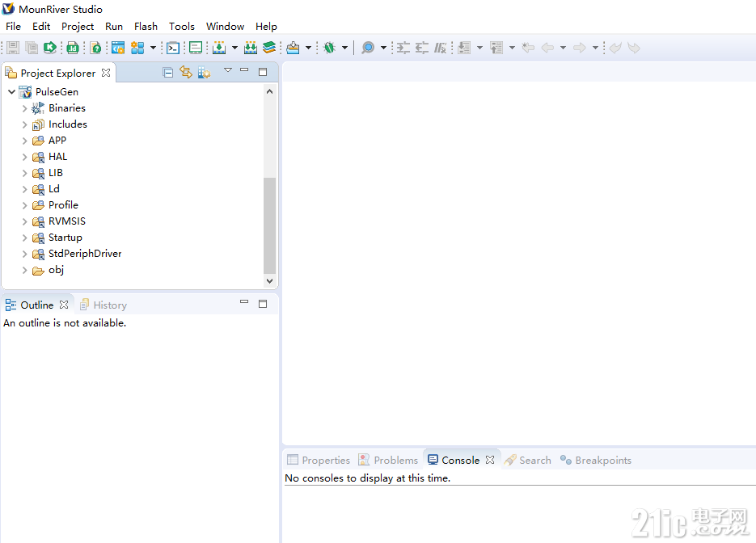
Task: Click the next annotation toolbar icon
Action: pyautogui.click(x=464, y=48)
